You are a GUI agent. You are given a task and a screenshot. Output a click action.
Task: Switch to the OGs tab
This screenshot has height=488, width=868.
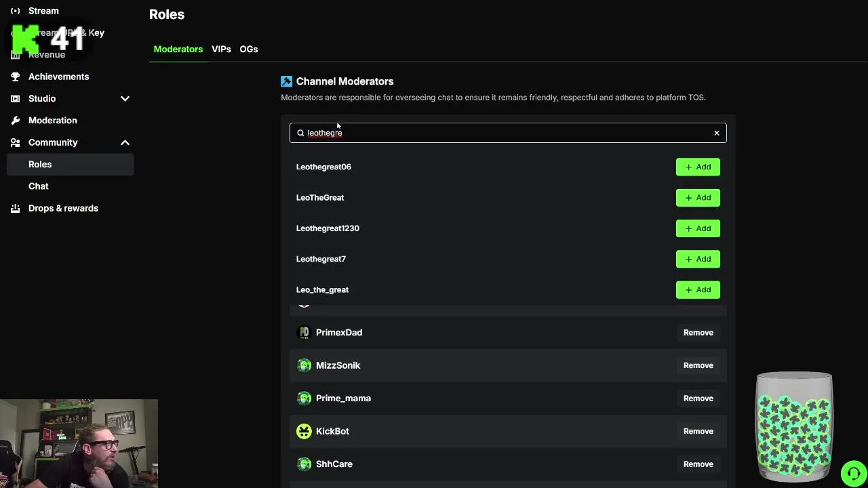click(248, 49)
